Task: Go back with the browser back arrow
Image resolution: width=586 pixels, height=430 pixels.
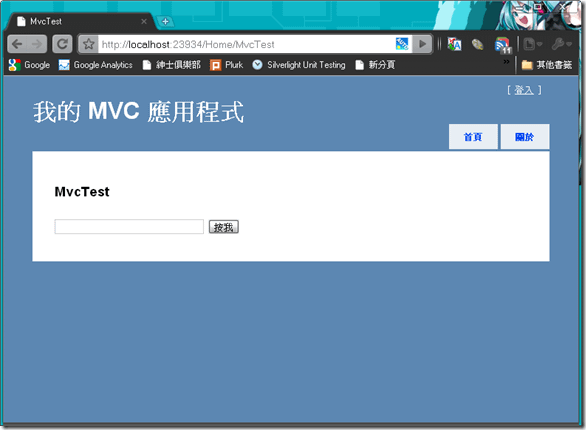Action: coord(17,44)
